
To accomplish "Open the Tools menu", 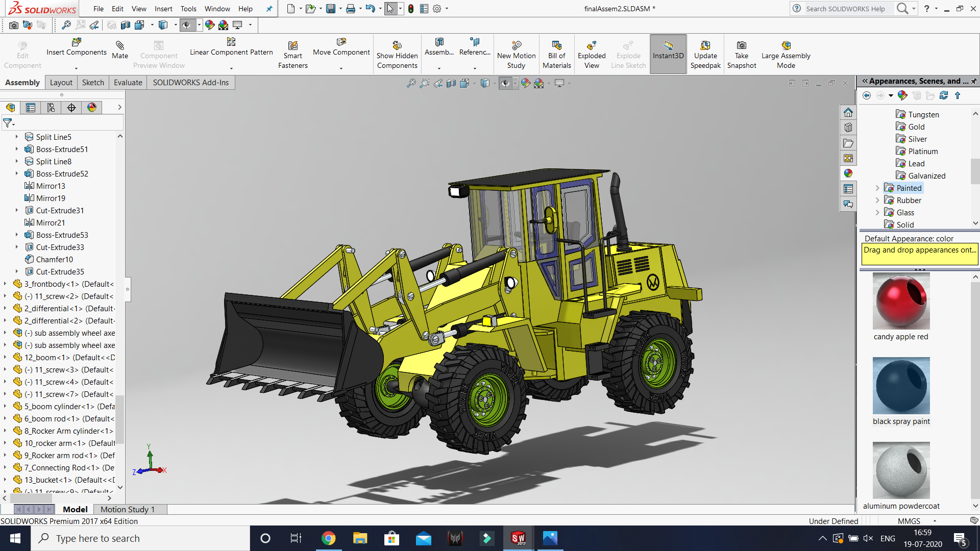I will (188, 9).
